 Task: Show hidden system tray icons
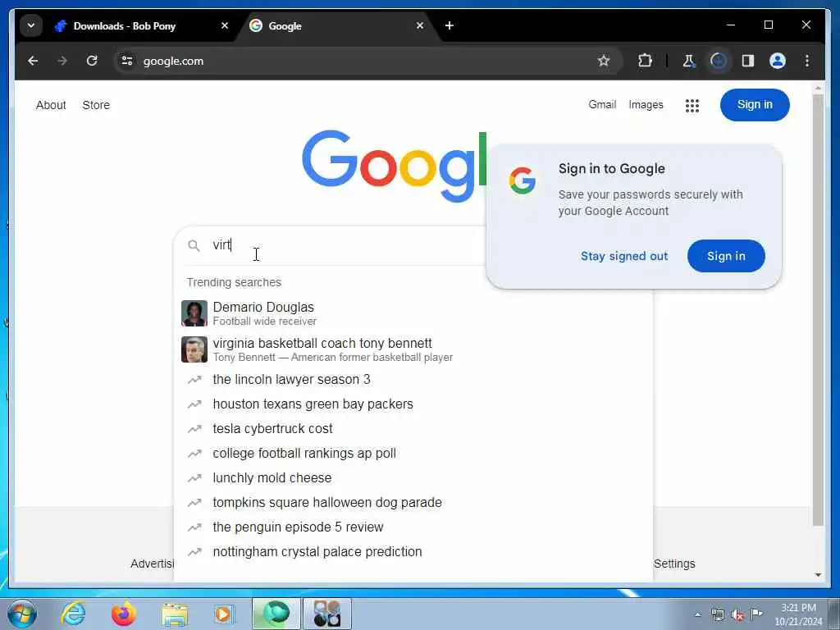click(x=697, y=614)
